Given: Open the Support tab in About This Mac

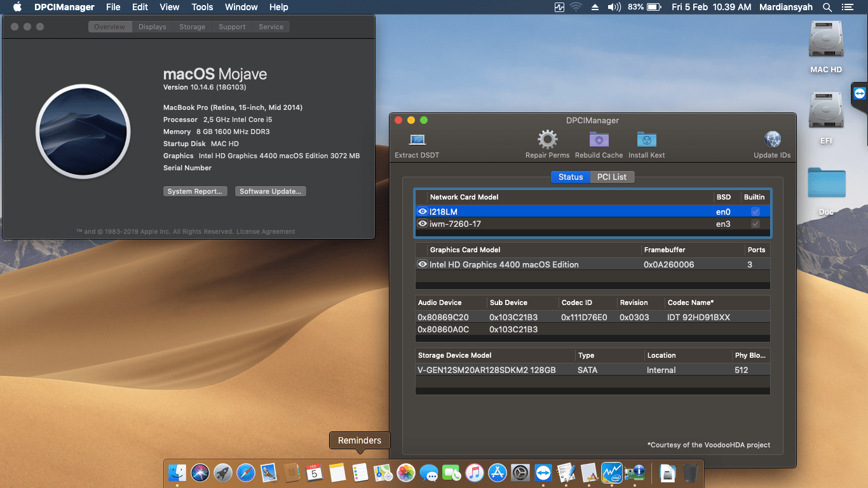Looking at the screenshot, I should (232, 27).
